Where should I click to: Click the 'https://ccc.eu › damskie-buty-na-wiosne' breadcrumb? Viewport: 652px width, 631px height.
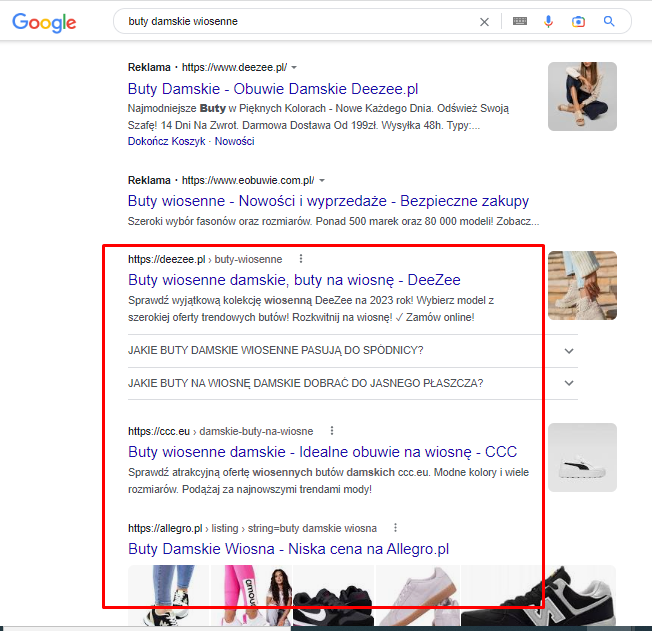pyautogui.click(x=220, y=431)
